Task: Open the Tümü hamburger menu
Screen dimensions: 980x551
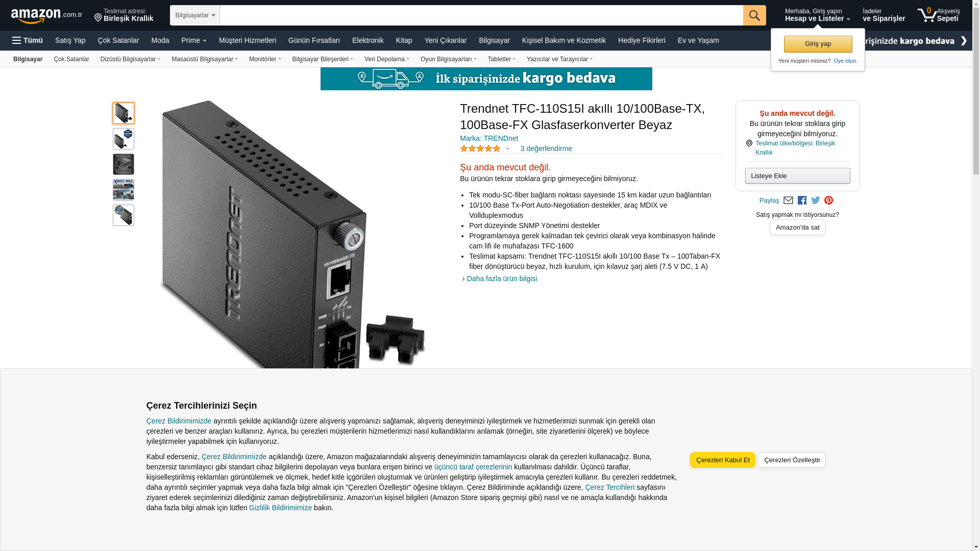Action: tap(28, 40)
